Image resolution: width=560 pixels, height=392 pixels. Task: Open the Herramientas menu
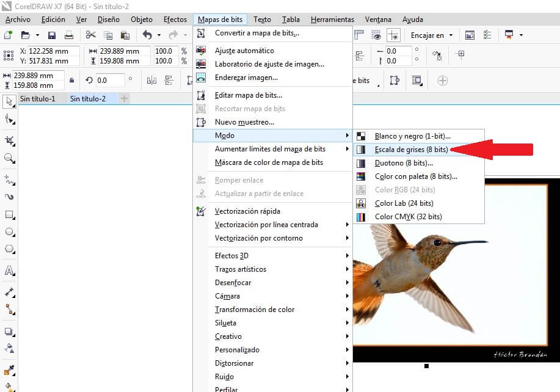(332, 20)
